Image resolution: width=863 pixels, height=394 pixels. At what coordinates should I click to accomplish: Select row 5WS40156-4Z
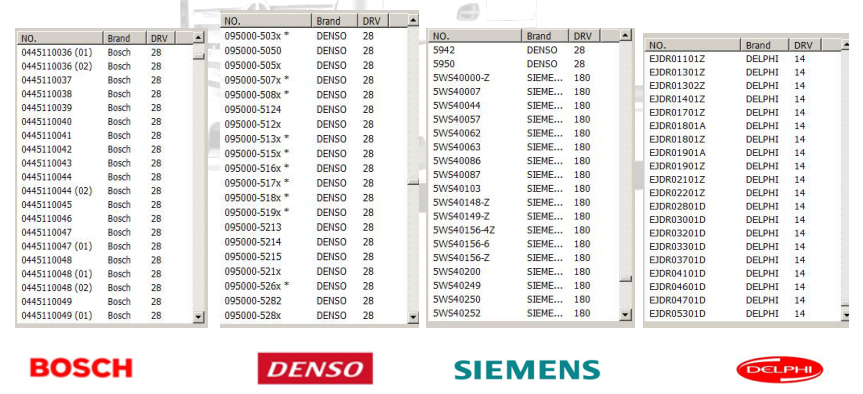pos(524,230)
